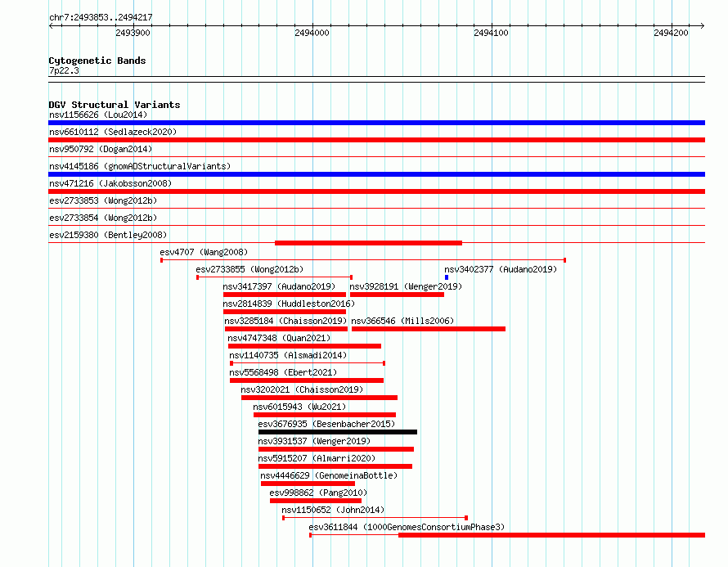
Task: Click esv2733853 (Wong2012b) label
Action: pyautogui.click(x=103, y=200)
